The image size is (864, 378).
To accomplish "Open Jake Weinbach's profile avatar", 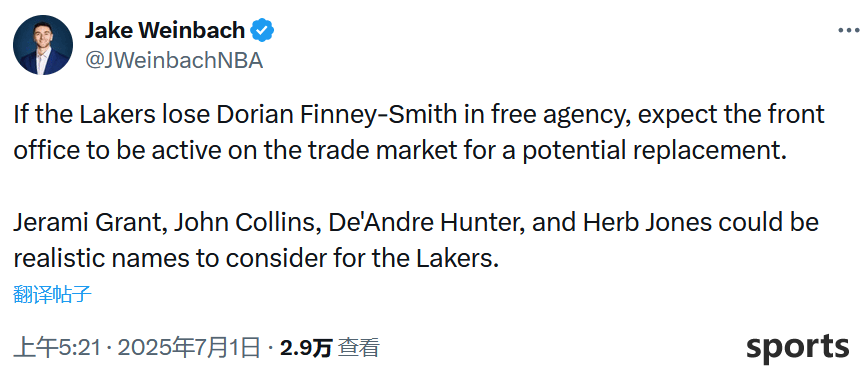I will (x=43, y=45).
